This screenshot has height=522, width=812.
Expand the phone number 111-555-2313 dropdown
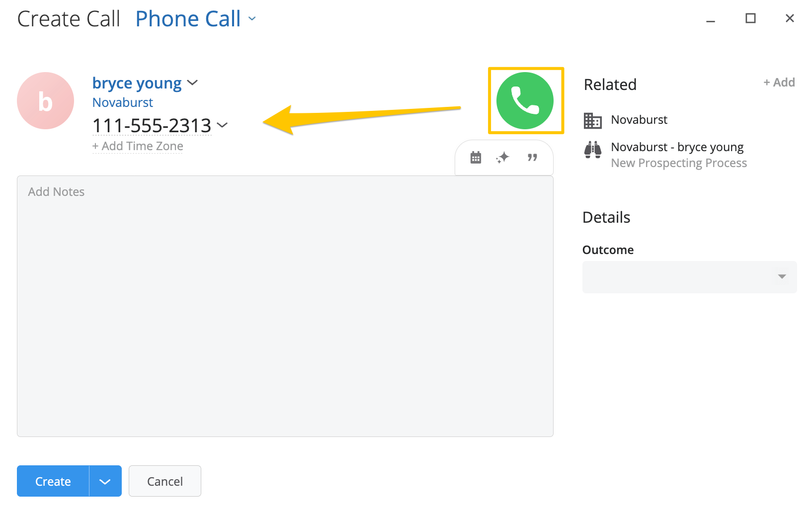222,125
